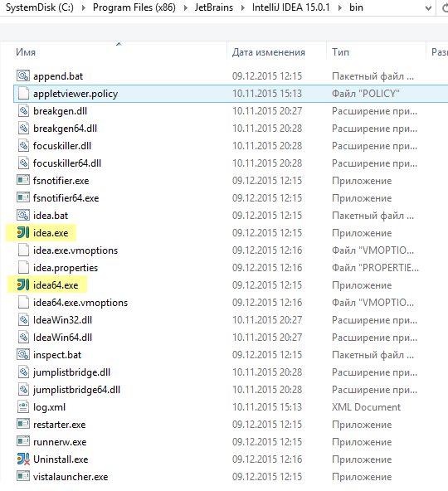Screen dimensions: 448x491
Task: Refresh the folder with the refresh button
Action: tap(444, 7)
